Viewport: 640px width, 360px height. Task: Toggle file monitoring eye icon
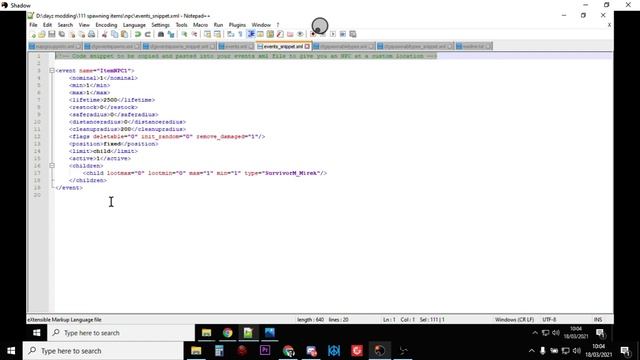pos(300,34)
